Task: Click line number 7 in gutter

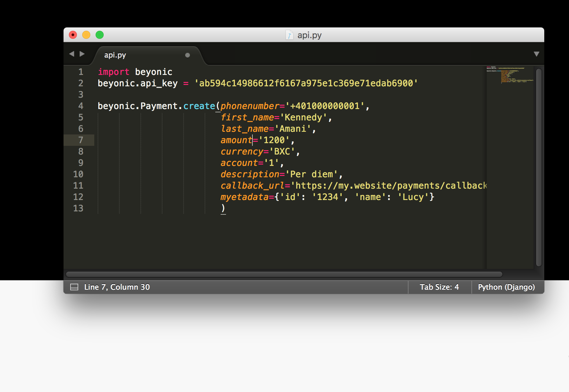Action: point(81,140)
